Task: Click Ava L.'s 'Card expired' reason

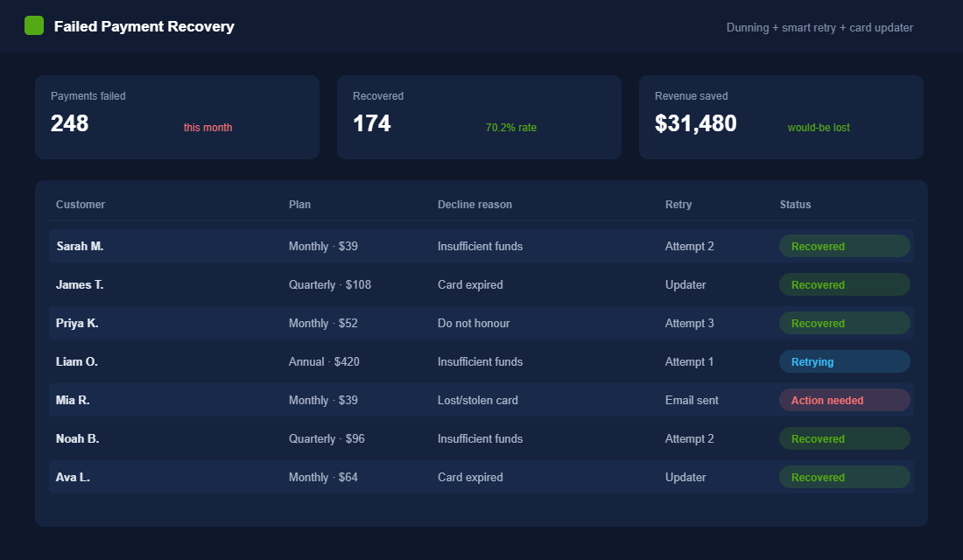Action: (470, 477)
